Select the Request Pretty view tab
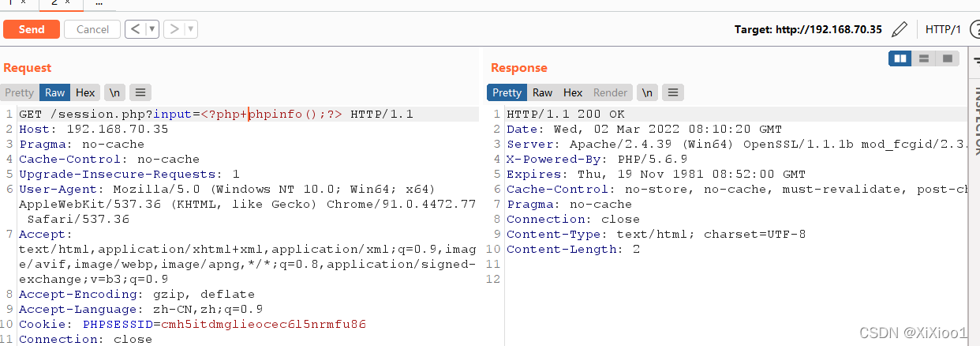This screenshot has height=346, width=980. (x=20, y=92)
